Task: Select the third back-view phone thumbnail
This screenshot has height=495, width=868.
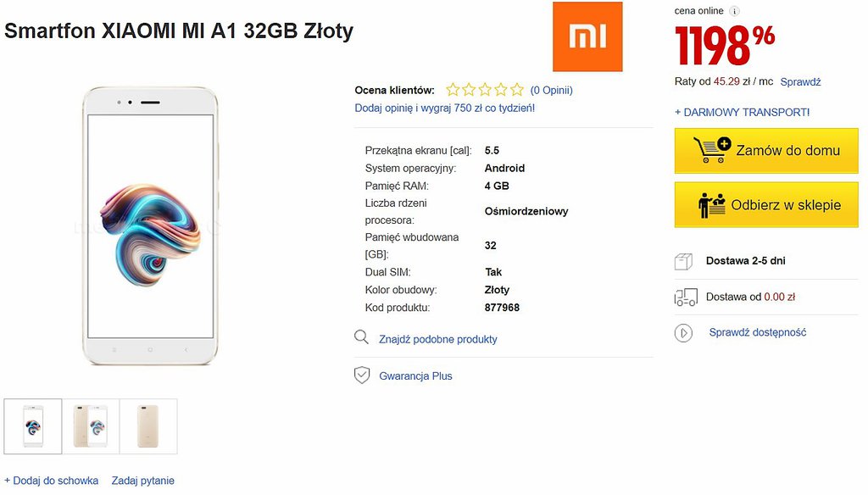Action: tap(148, 426)
